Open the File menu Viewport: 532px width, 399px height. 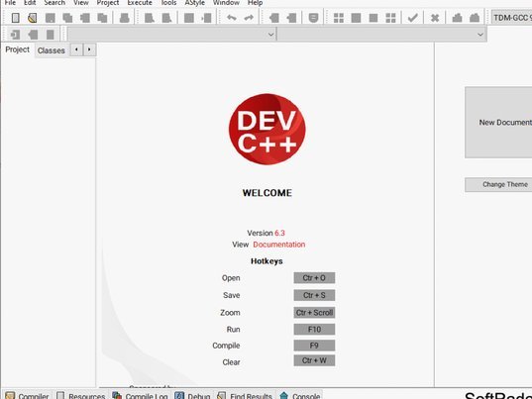(10, 3)
